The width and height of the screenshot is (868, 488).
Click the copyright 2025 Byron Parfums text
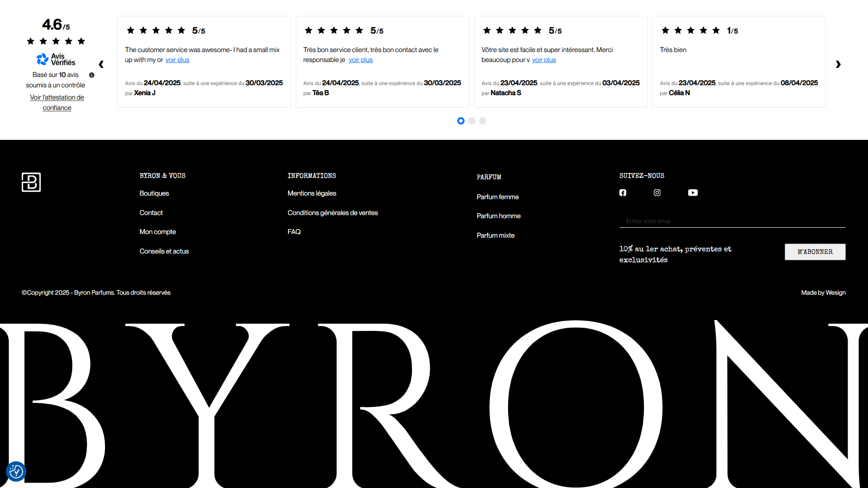coord(96,293)
